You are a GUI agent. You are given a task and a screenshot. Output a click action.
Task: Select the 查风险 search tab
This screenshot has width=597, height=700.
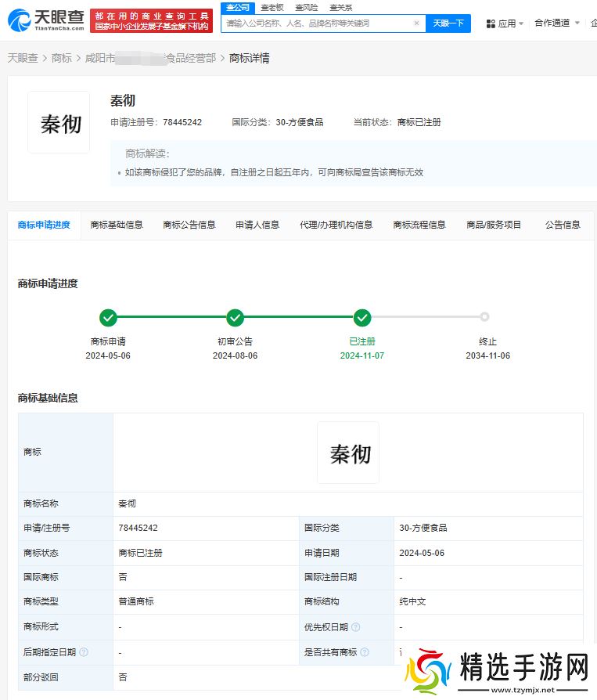pos(306,7)
